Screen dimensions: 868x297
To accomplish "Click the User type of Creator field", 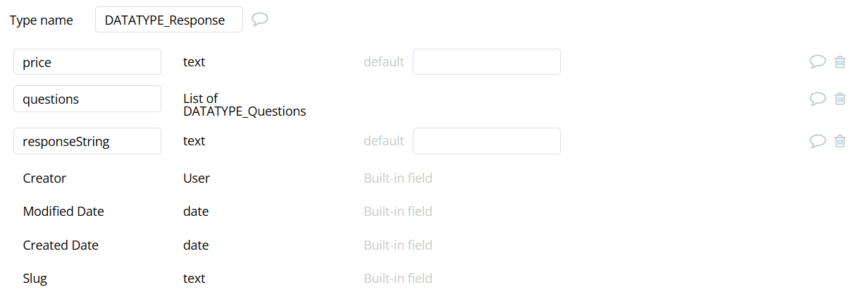I will coord(197,178).
